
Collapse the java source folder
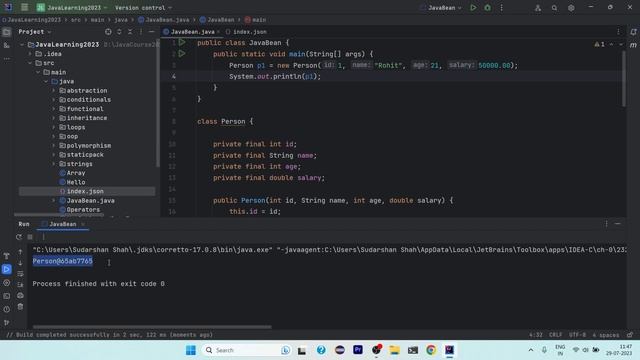click(x=46, y=81)
